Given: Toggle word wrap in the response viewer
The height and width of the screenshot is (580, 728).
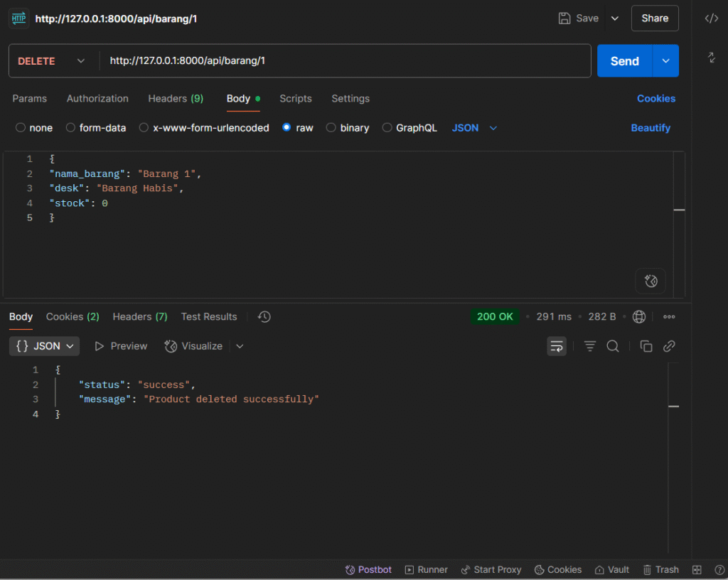Looking at the screenshot, I should click(x=557, y=346).
